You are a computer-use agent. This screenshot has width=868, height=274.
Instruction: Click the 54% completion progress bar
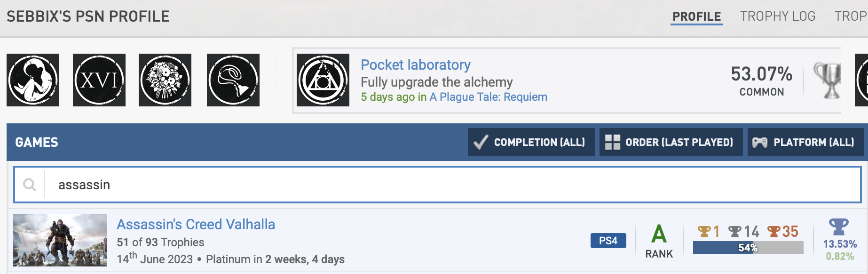pos(748,248)
